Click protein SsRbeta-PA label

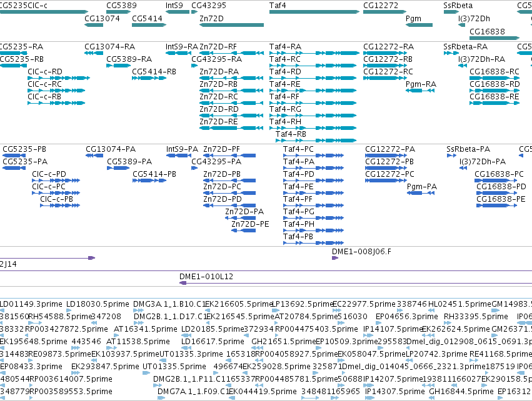coord(468,149)
